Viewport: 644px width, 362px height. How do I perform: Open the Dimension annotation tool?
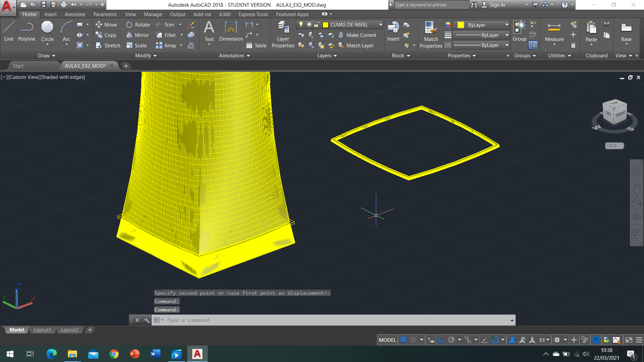[231, 31]
